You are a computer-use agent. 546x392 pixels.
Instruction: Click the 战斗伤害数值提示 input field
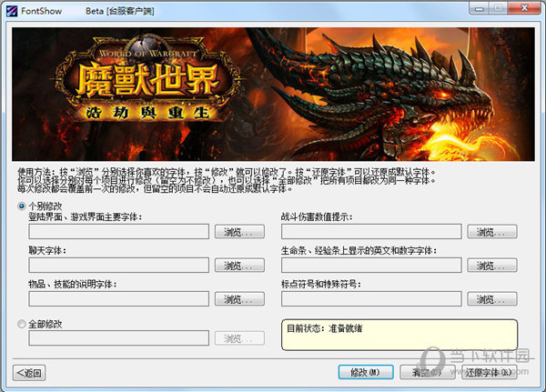371,232
